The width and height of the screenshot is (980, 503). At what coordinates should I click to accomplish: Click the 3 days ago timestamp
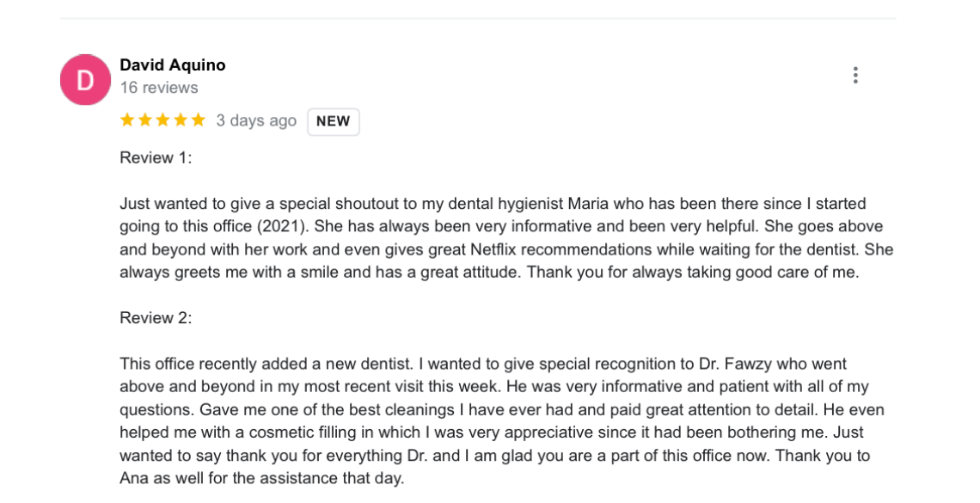click(256, 120)
